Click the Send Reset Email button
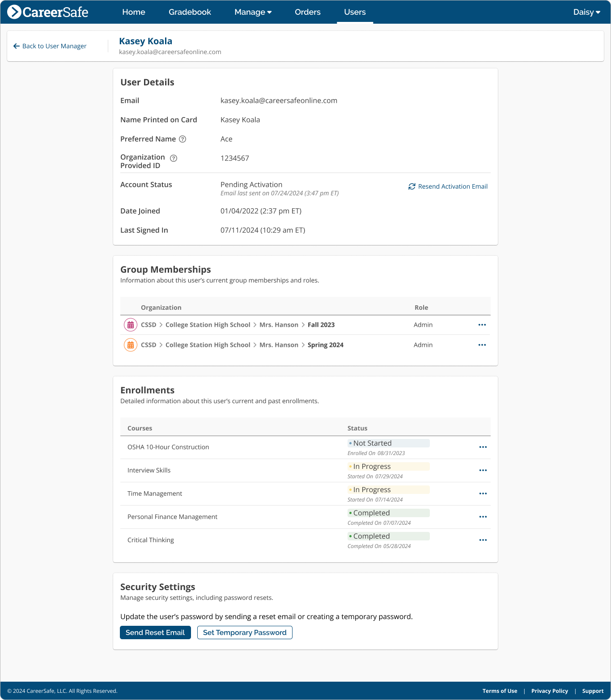611x700 pixels. (x=155, y=633)
